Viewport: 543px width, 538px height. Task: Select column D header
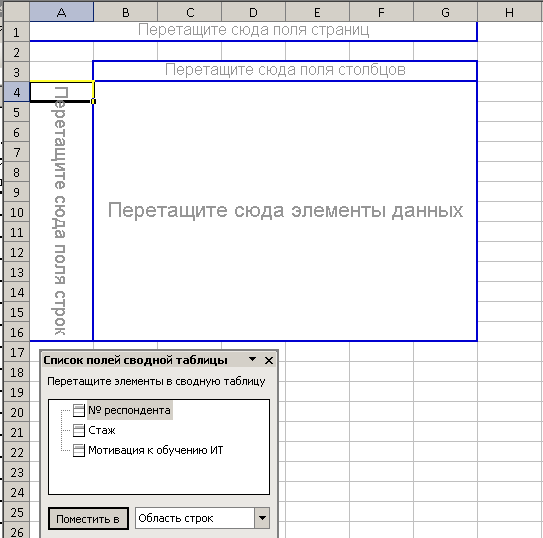[253, 12]
